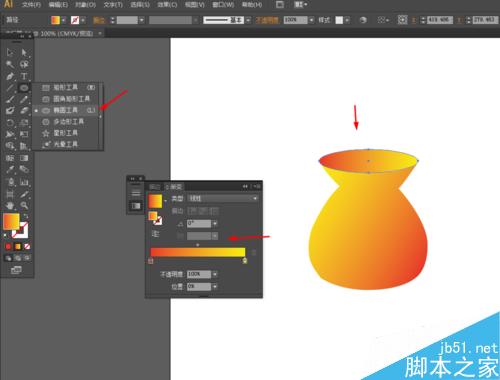Click the recolor artwork wheel icon
Screen dimensions: 500x380
click(363, 20)
